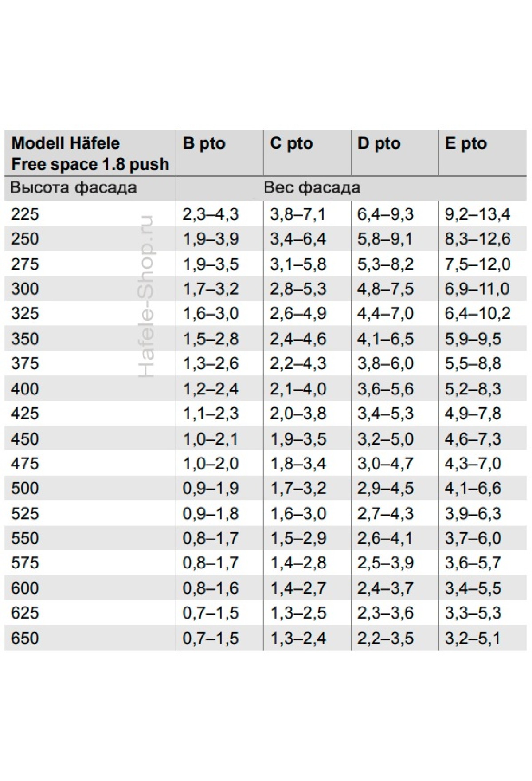Click the 'Высота фасада' subheader label
Screen dimensions: 532x781
click(x=74, y=188)
